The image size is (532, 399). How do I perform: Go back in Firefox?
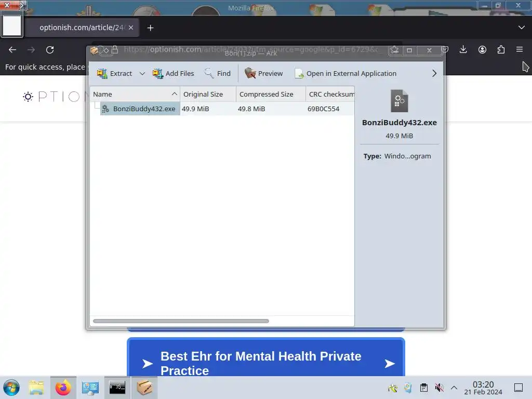(12, 50)
